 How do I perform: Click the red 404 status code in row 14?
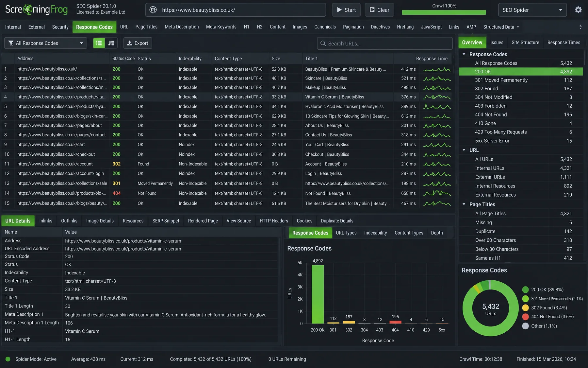pos(117,193)
